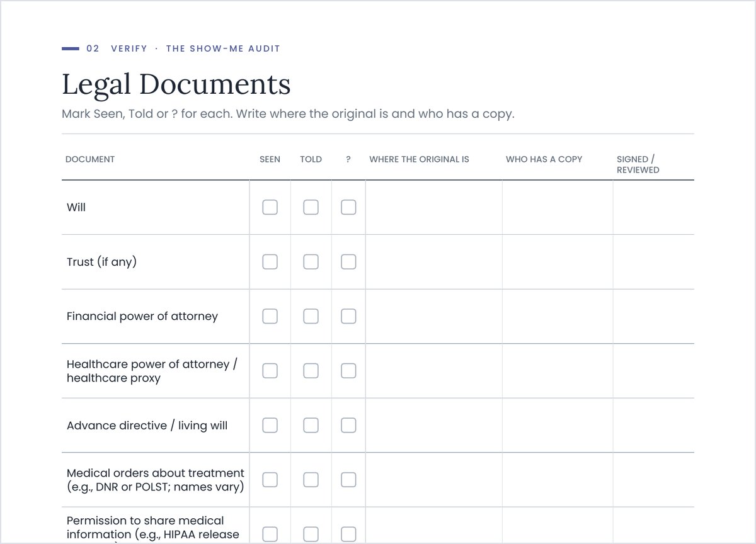This screenshot has width=756, height=544.
Task: Tick Told for Medical orders about treatment
Action: (311, 480)
